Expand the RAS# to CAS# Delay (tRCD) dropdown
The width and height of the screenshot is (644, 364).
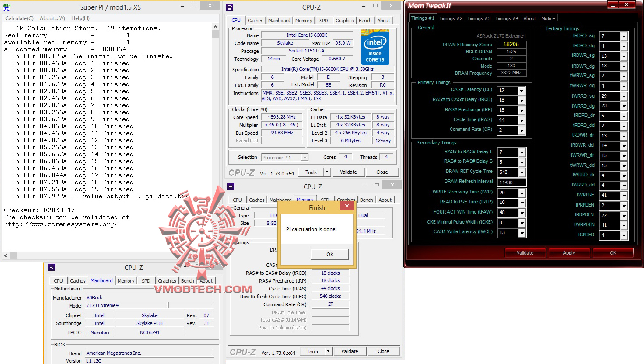point(521,101)
